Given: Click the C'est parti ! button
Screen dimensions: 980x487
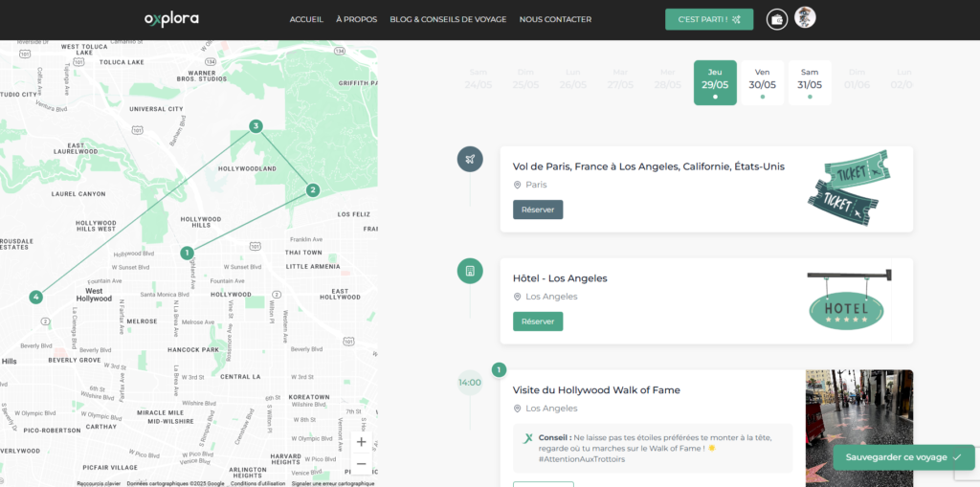Looking at the screenshot, I should point(709,19).
